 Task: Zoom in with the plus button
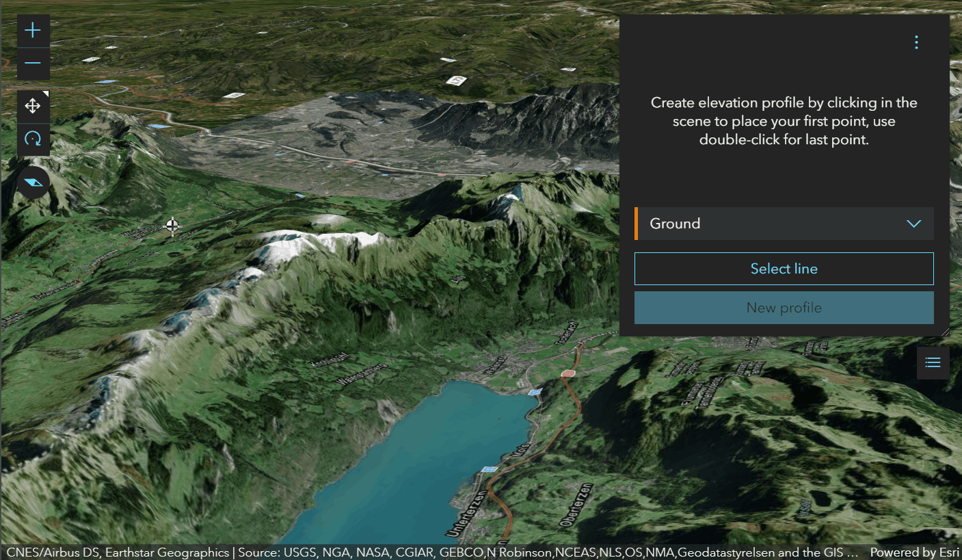33,31
